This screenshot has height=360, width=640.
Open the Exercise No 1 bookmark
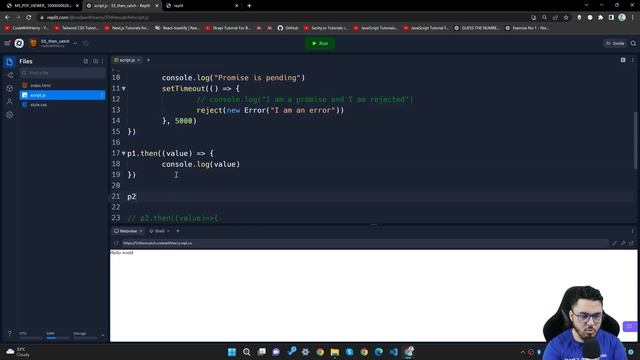pyautogui.click(x=527, y=28)
